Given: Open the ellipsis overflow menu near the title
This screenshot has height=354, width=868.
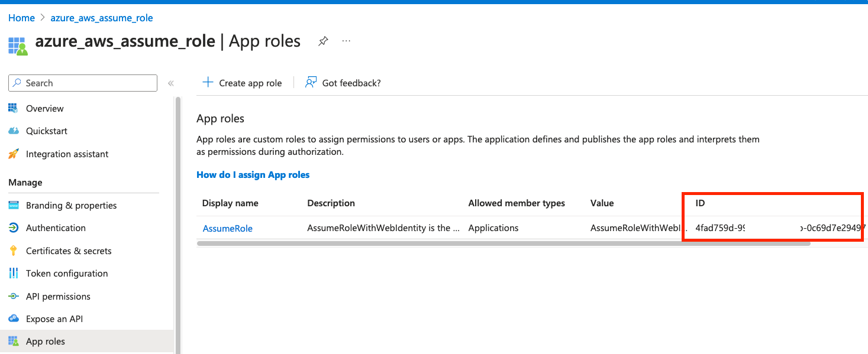Looking at the screenshot, I should click(346, 41).
